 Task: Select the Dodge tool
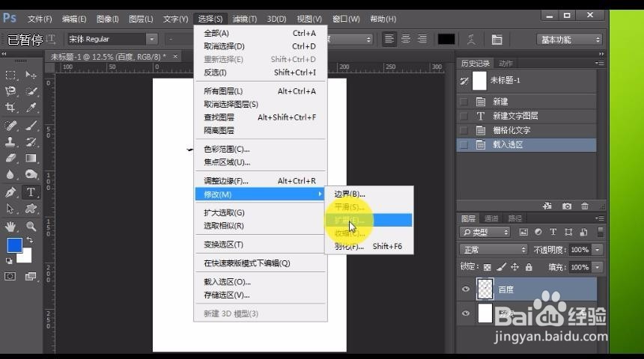pyautogui.click(x=31, y=174)
